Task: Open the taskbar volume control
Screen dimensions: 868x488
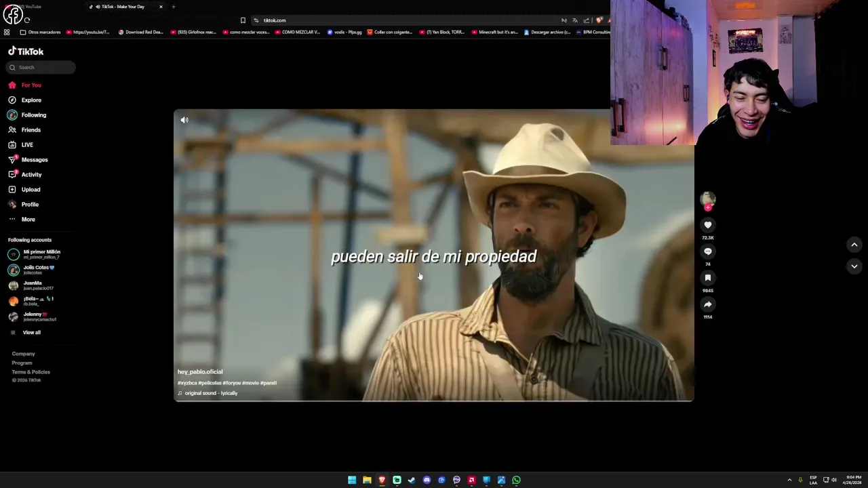Action: (x=834, y=480)
